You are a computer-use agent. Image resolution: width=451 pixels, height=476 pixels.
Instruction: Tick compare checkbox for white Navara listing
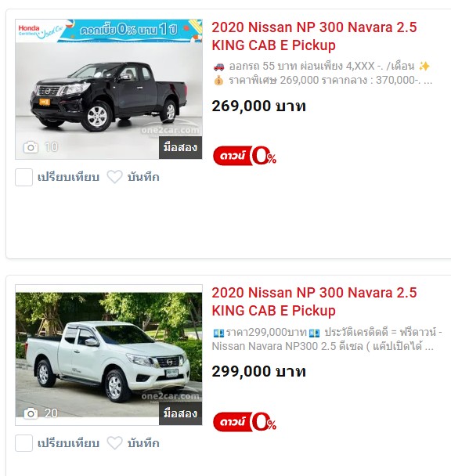(x=23, y=443)
